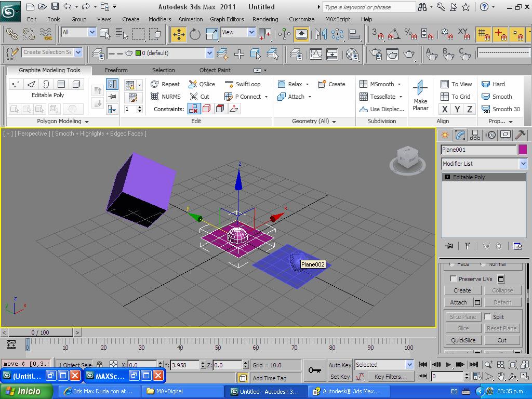532x399 pixels.
Task: Set Constraints to None
Action: 194,109
